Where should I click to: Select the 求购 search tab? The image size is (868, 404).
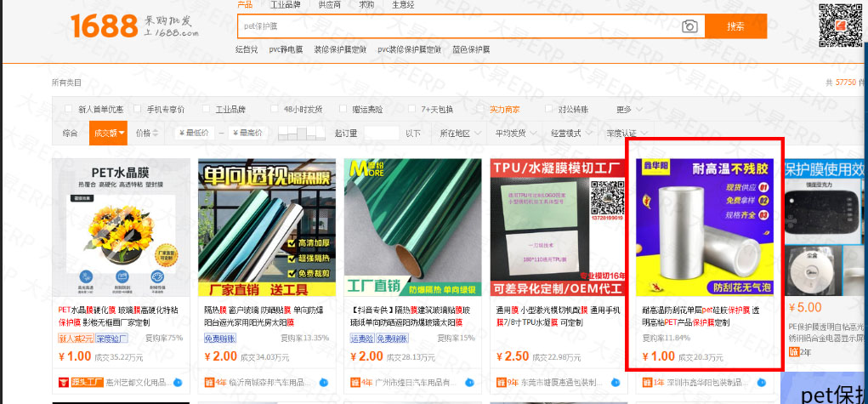[366, 5]
